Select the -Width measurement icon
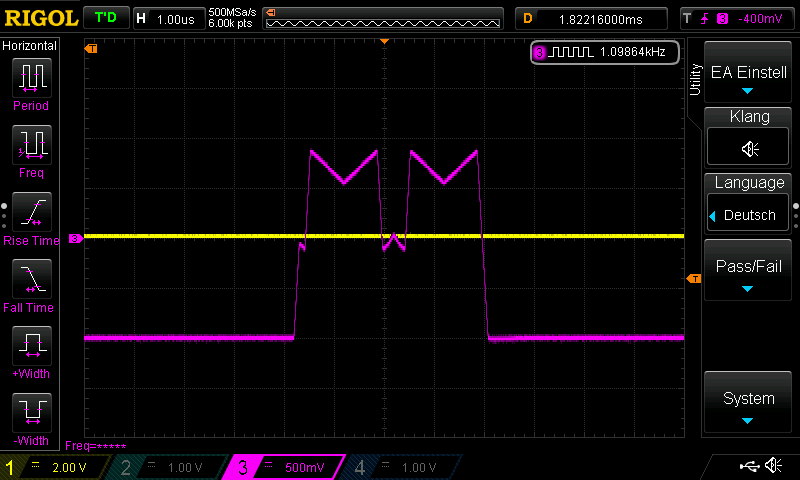This screenshot has height=480, width=800. 32,413
